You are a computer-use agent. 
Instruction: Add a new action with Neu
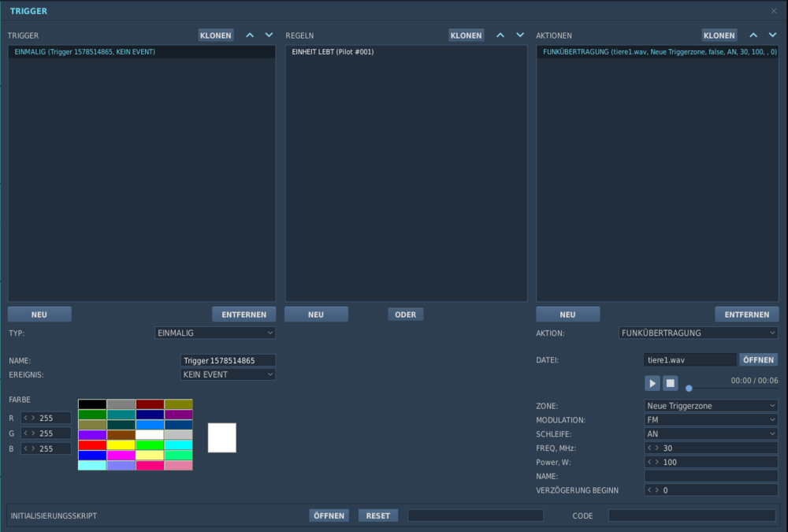pos(568,314)
